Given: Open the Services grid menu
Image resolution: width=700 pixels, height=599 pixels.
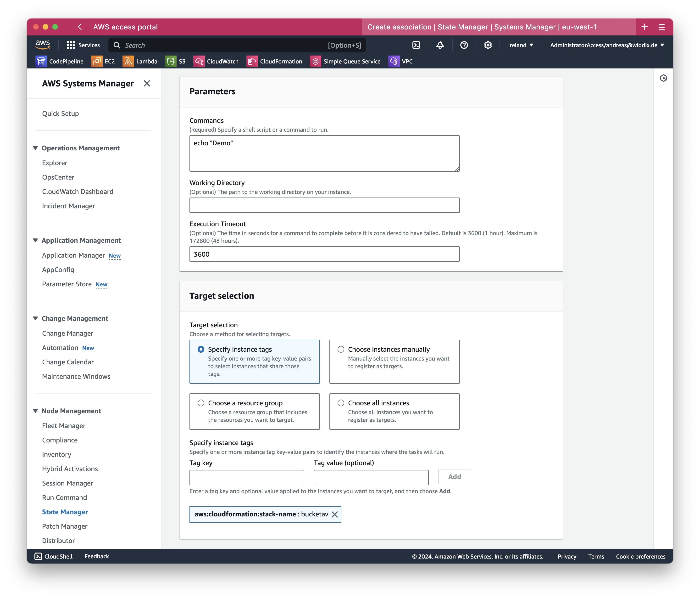Looking at the screenshot, I should pos(83,45).
